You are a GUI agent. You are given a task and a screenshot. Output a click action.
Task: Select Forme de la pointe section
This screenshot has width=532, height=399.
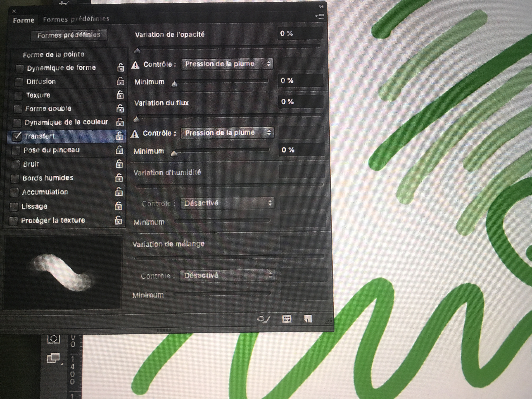[53, 55]
